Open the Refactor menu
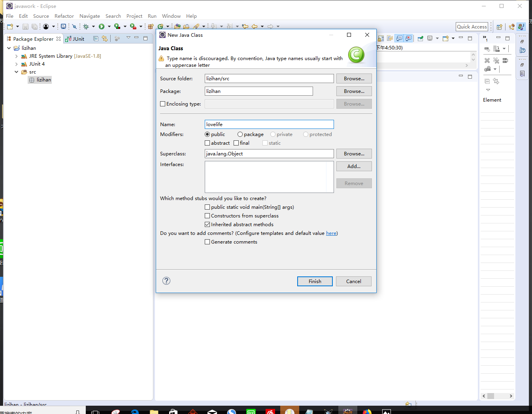532x414 pixels. [64, 16]
